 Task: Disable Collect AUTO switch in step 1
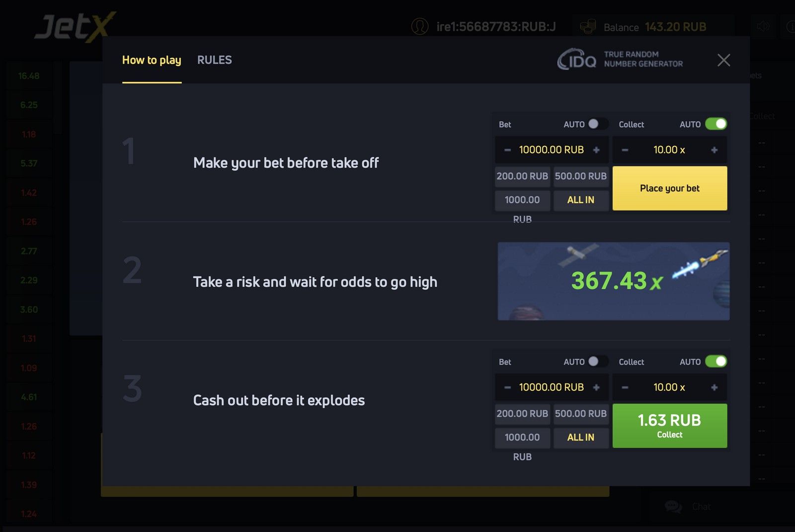point(716,124)
